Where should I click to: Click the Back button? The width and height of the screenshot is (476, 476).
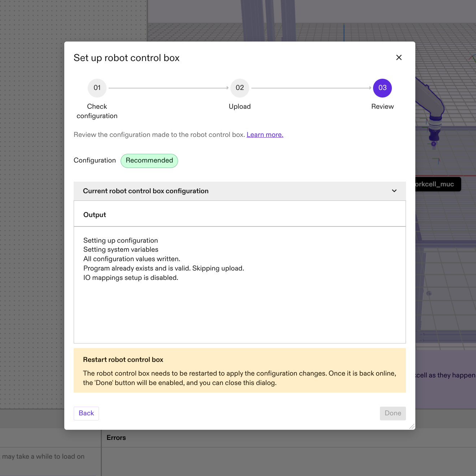86,413
